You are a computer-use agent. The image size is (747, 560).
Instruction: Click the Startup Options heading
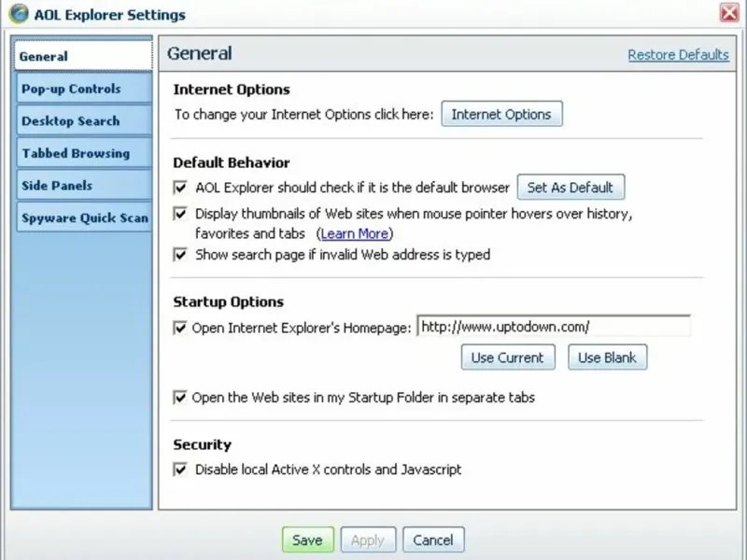click(228, 301)
